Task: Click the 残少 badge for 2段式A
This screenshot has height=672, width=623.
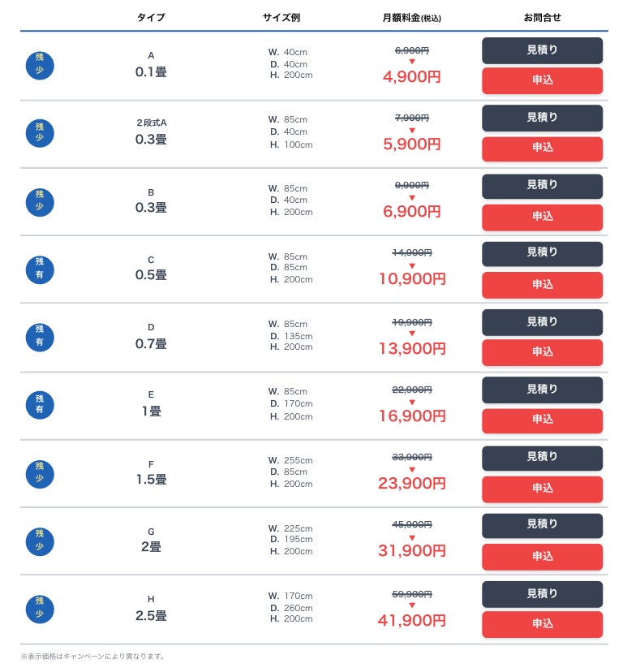Action: [40, 133]
